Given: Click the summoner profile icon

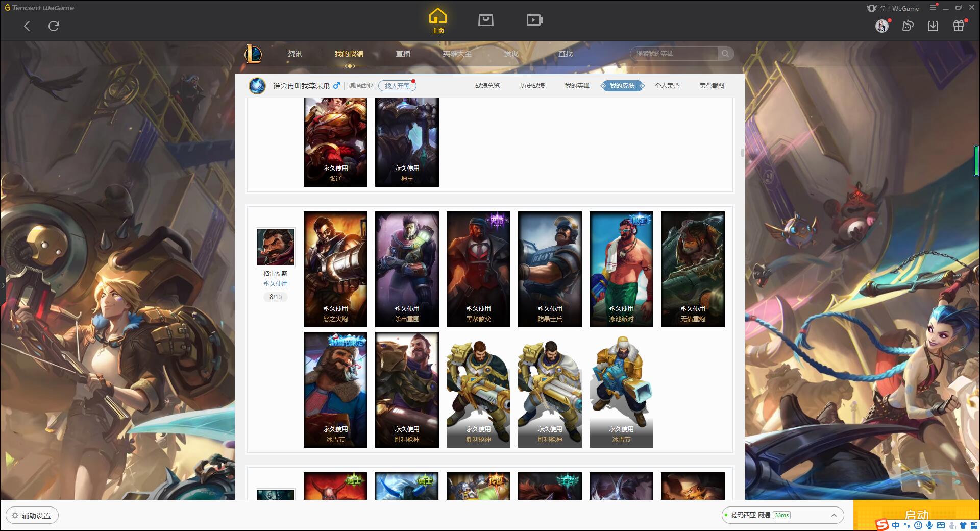Looking at the screenshot, I should 257,85.
